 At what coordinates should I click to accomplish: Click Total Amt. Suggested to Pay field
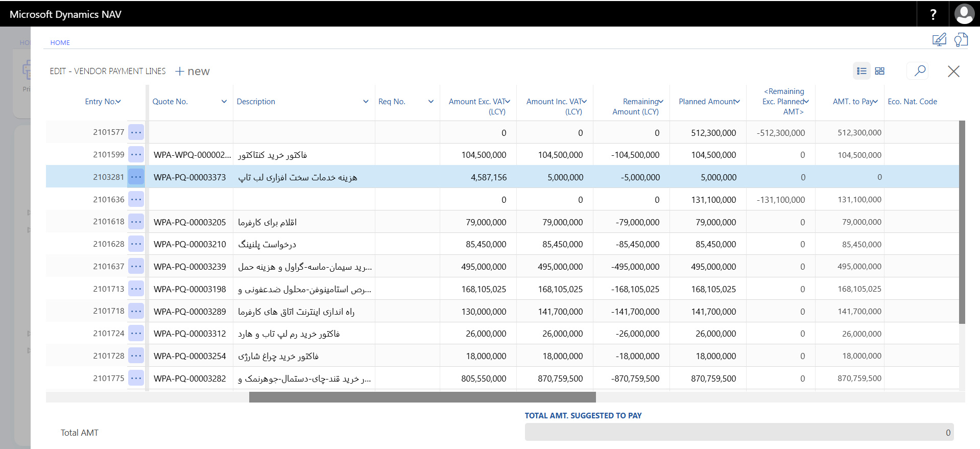[x=739, y=432]
